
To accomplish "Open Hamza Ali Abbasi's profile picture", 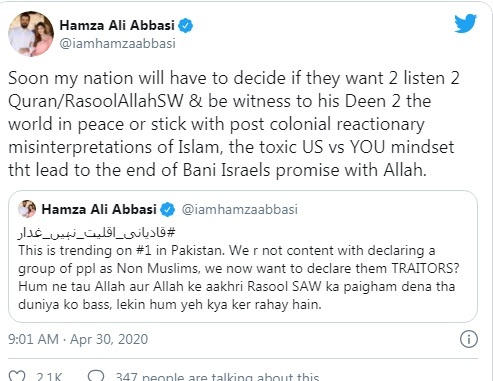I will tap(31, 34).
